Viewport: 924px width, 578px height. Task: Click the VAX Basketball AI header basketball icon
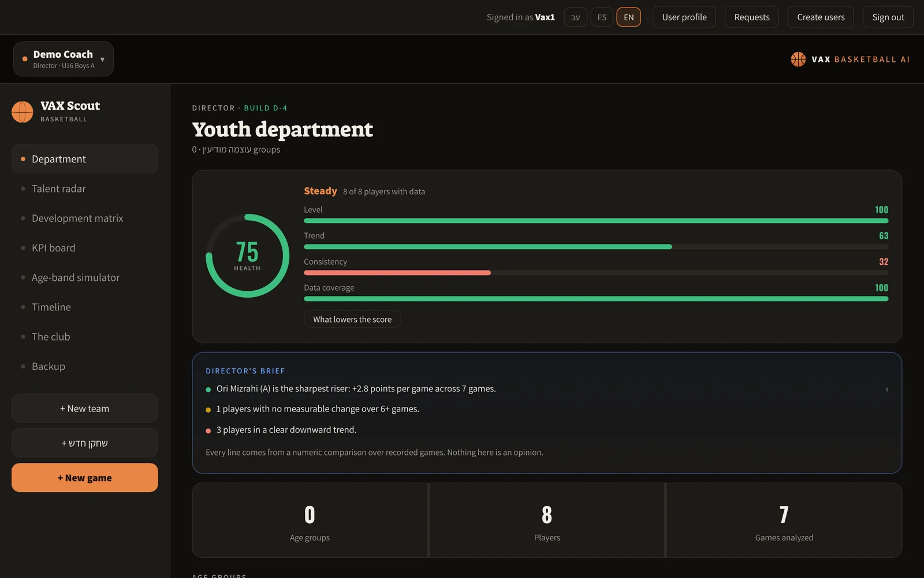[x=798, y=59]
